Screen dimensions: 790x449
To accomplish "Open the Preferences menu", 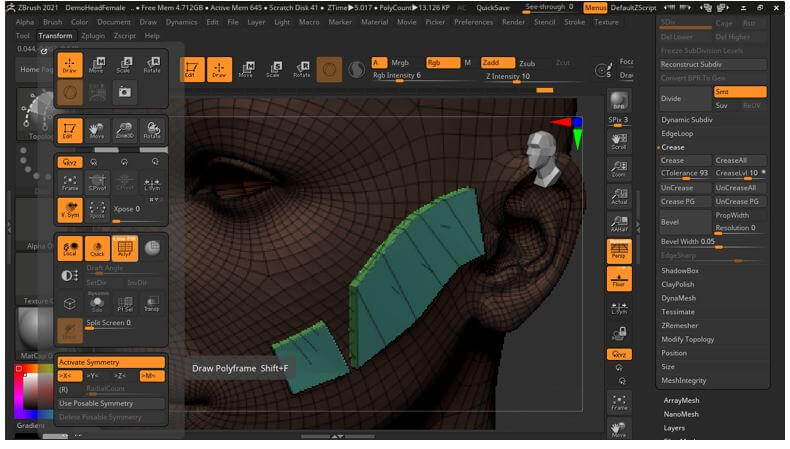I will 474,22.
